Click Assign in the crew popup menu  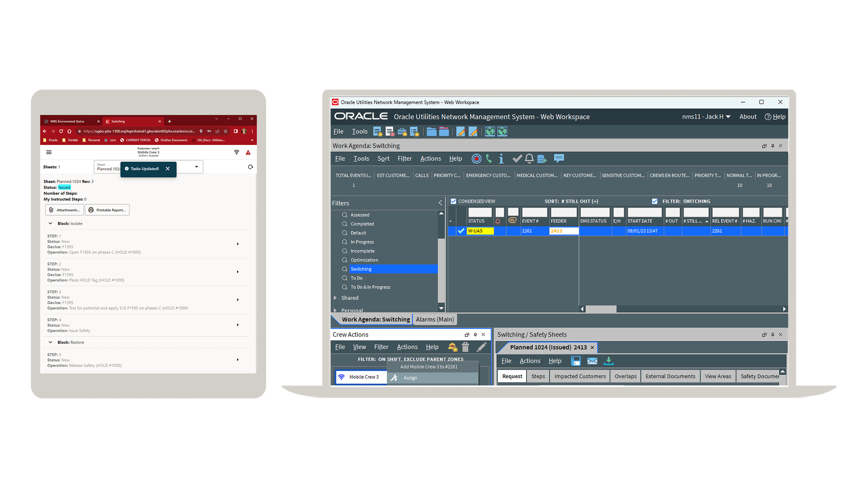pyautogui.click(x=410, y=378)
